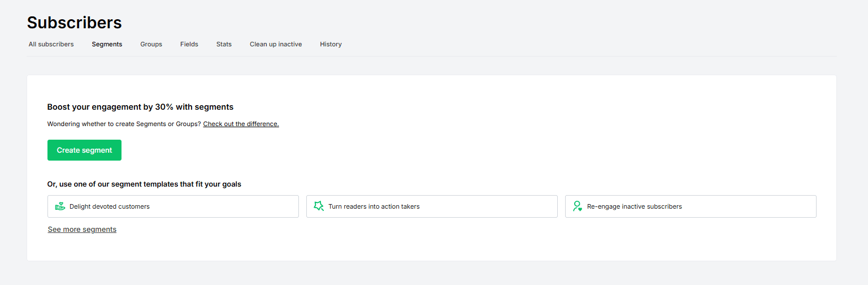This screenshot has height=285, width=868.
Task: Follow the Check out the difference link
Action: pos(241,124)
